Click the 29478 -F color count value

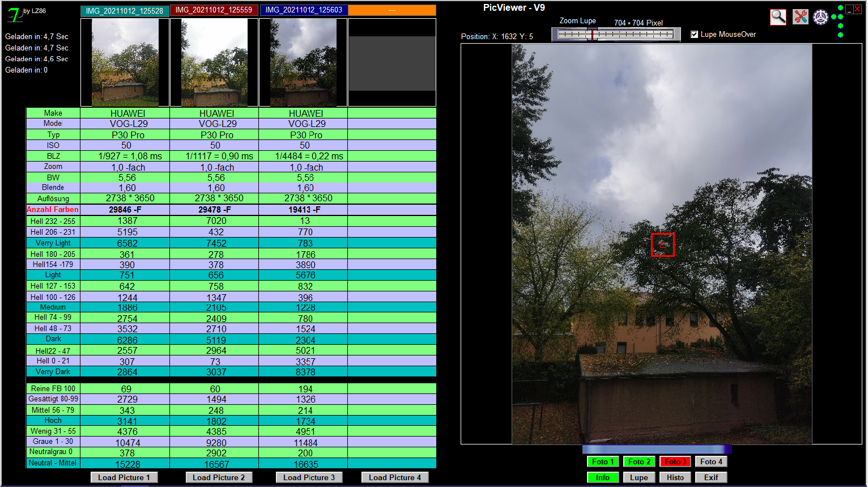(x=214, y=209)
